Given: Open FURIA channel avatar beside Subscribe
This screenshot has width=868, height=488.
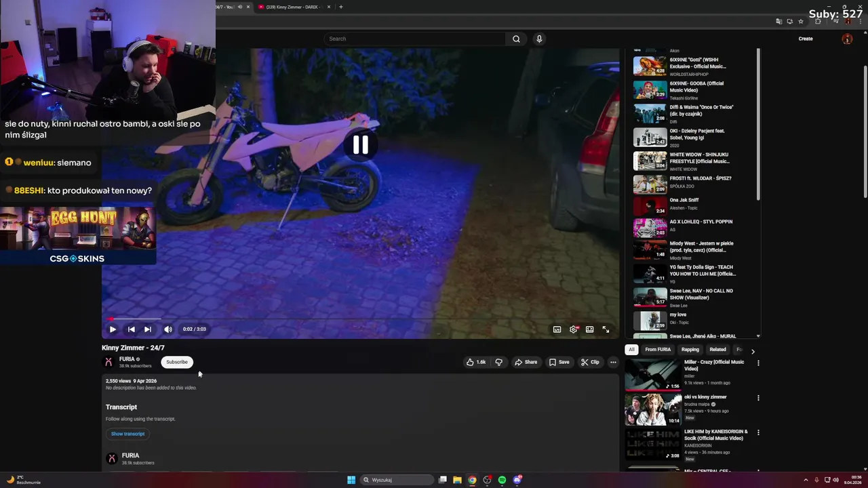Looking at the screenshot, I should point(108,362).
